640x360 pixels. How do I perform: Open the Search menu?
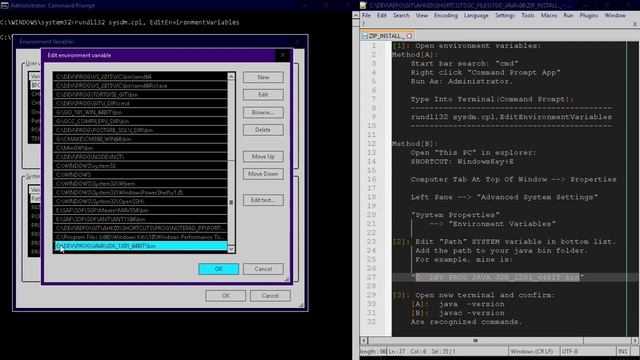pos(401,16)
